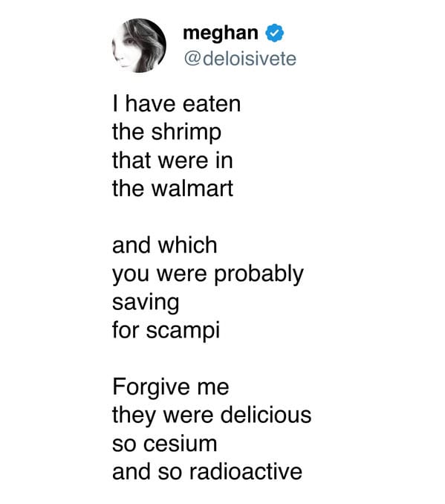Image resolution: width=445 pixels, height=504 pixels.
Task: Click the line "so cesium"
Action: point(164,444)
